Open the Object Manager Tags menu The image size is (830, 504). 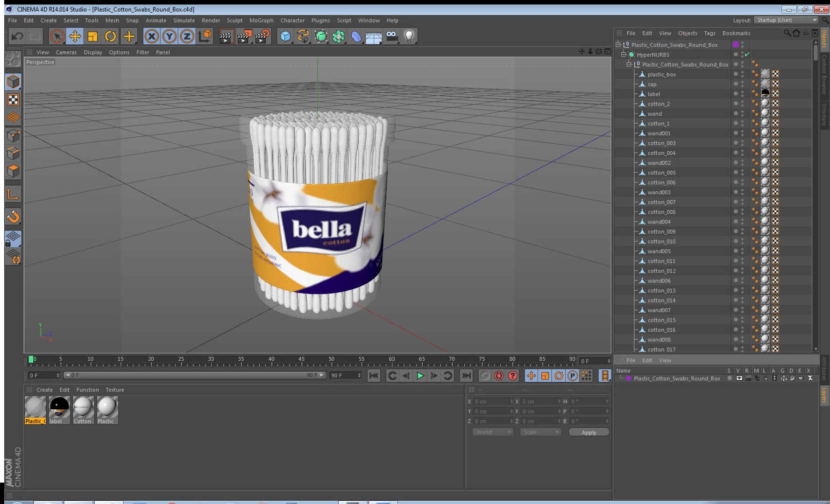(x=709, y=33)
